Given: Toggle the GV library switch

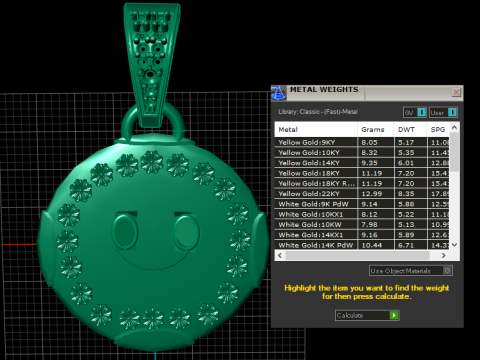Looking at the screenshot, I should [415, 112].
